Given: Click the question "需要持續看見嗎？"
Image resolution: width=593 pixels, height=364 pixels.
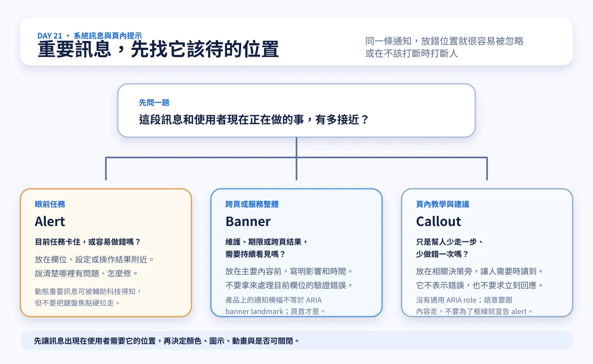Looking at the screenshot, I should point(255,254).
